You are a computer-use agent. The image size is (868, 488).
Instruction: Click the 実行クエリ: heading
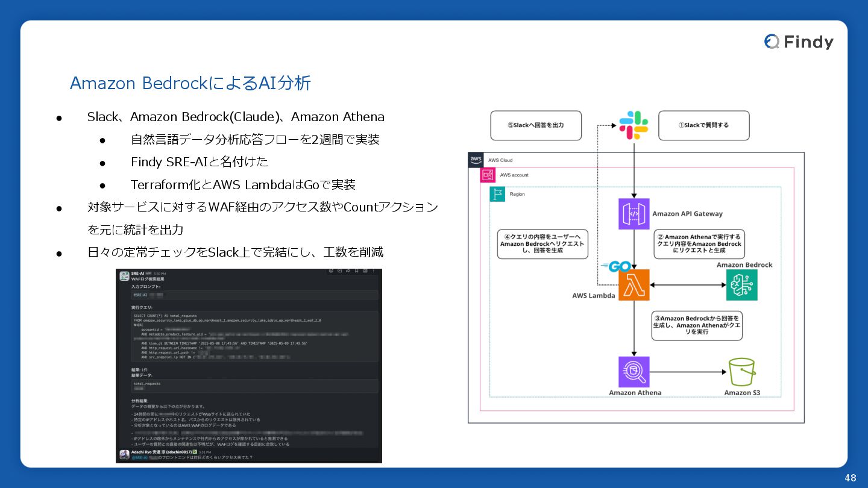tap(142, 307)
